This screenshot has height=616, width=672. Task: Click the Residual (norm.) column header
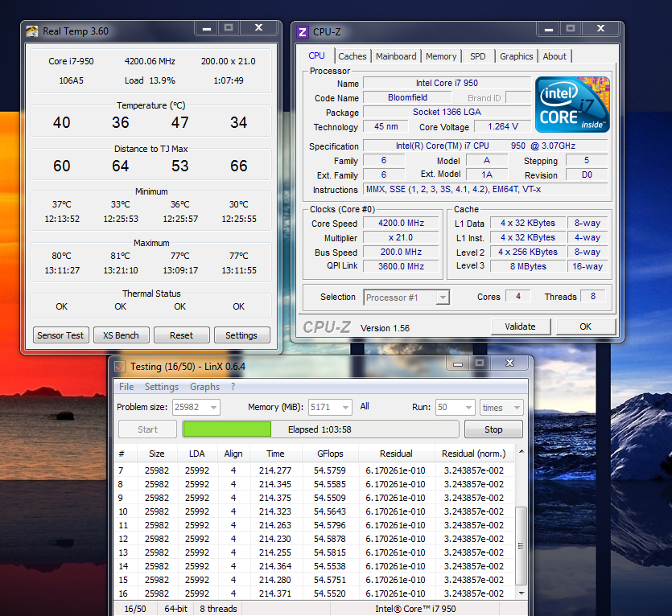pyautogui.click(x=474, y=454)
